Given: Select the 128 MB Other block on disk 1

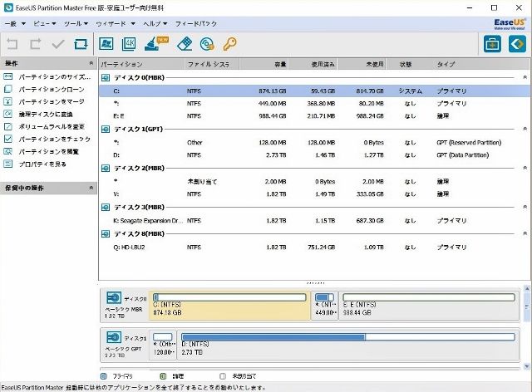Looking at the screenshot, I should point(163,345).
